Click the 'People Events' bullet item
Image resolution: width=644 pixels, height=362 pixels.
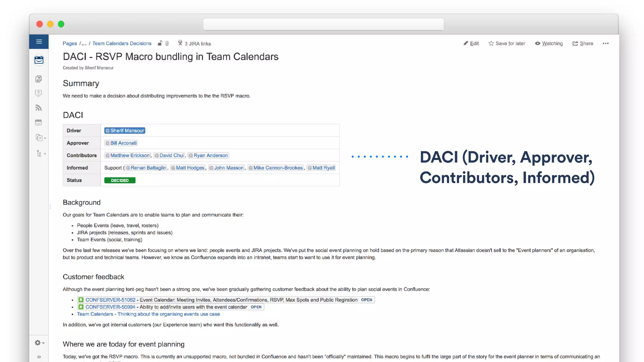(118, 225)
